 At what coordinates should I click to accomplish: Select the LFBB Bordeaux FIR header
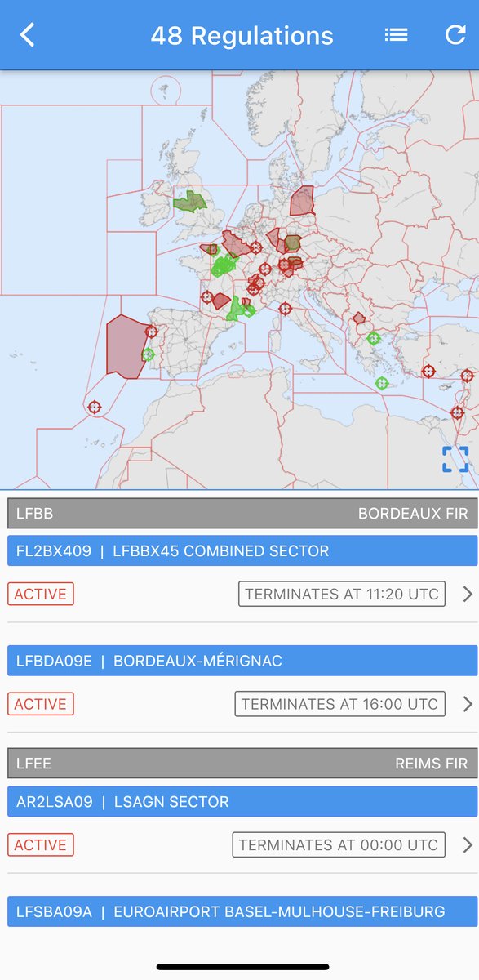(x=242, y=514)
